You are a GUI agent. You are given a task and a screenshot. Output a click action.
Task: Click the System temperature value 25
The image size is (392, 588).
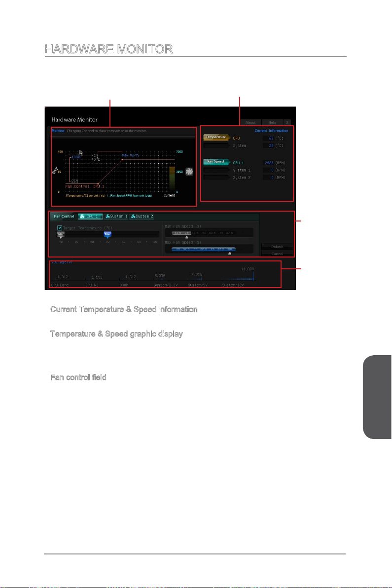click(271, 146)
